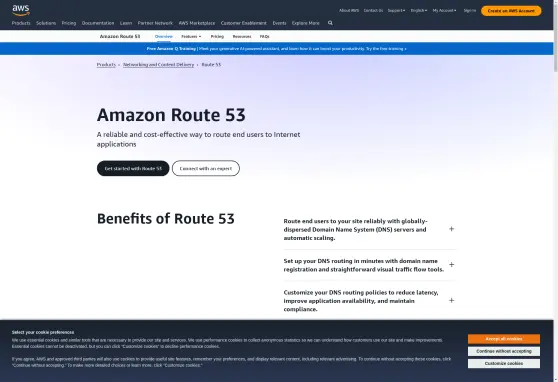
Task: Expand customize DNS routing policies plus icon
Action: (452, 300)
